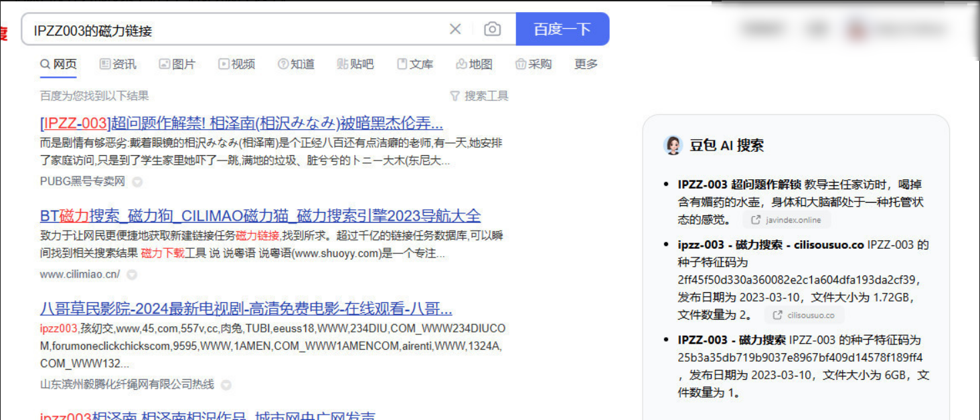Open the 八哥草民影院 result link

(x=246, y=309)
